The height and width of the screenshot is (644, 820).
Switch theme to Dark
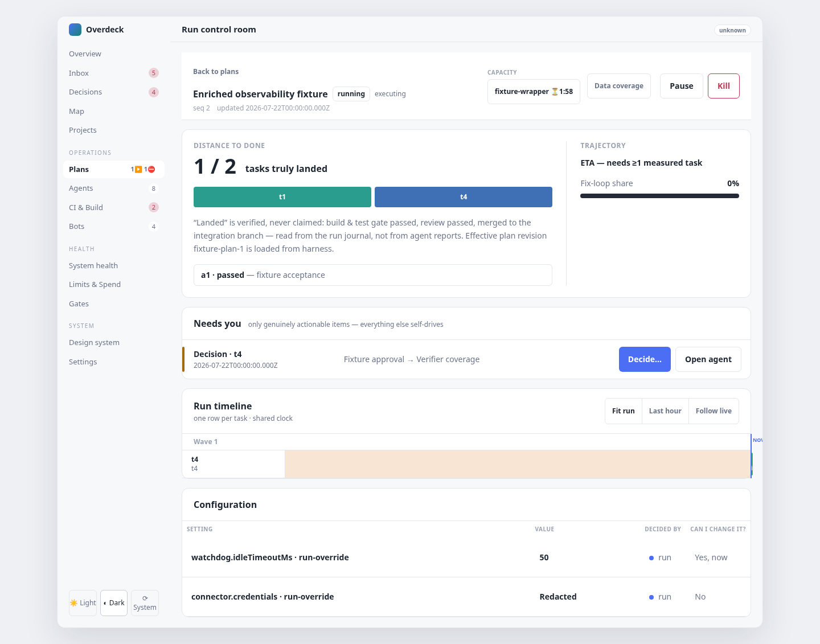[x=114, y=603]
